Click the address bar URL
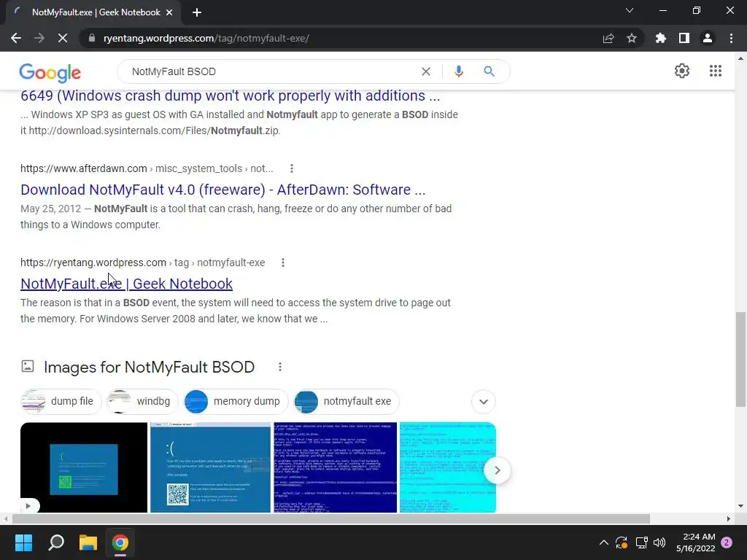The width and height of the screenshot is (747, 560). (x=206, y=38)
